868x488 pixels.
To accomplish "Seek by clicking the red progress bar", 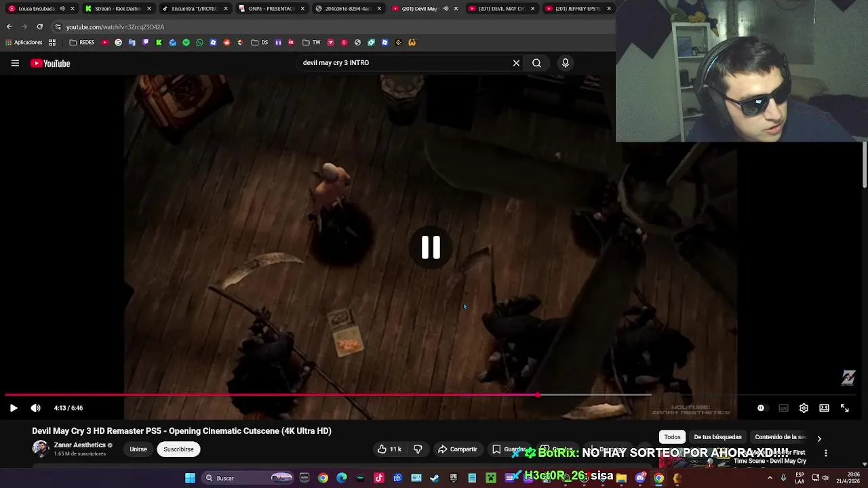I will (271, 394).
